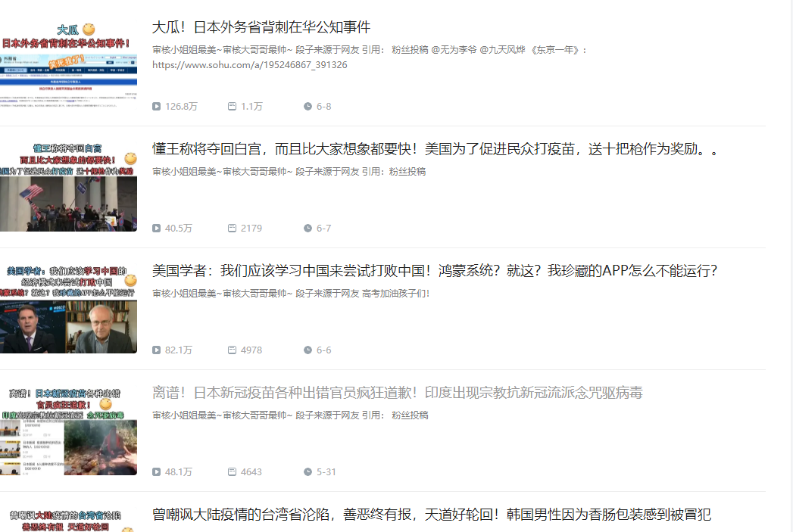Click play-count icon beside 126.8万
The height and width of the screenshot is (532, 793).
tap(156, 107)
